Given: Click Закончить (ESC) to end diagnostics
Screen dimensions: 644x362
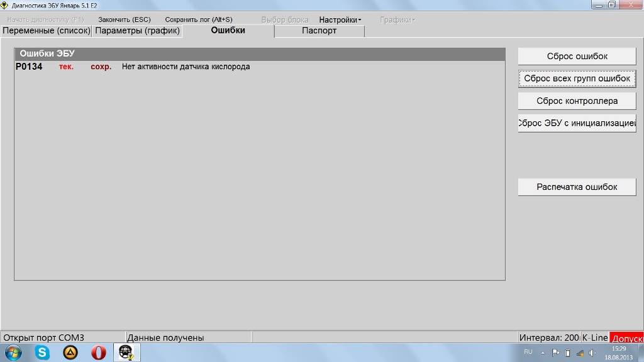Looking at the screenshot, I should click(x=125, y=19).
